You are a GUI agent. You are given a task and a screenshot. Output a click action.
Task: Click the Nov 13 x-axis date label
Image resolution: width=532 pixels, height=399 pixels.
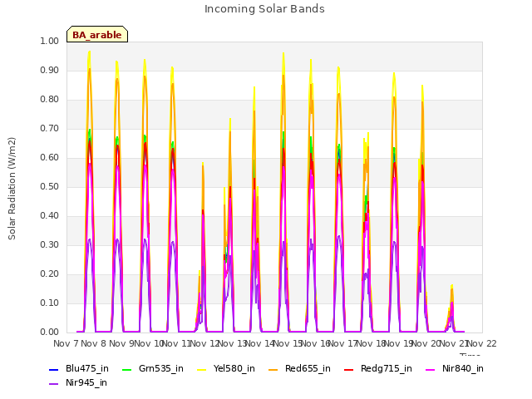[x=233, y=343]
